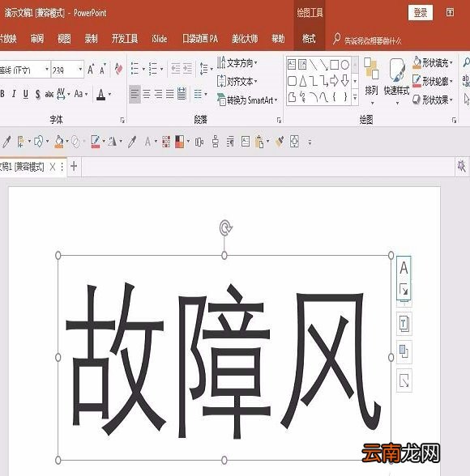
Task: Click tell me what to do search box
Action: (368, 40)
